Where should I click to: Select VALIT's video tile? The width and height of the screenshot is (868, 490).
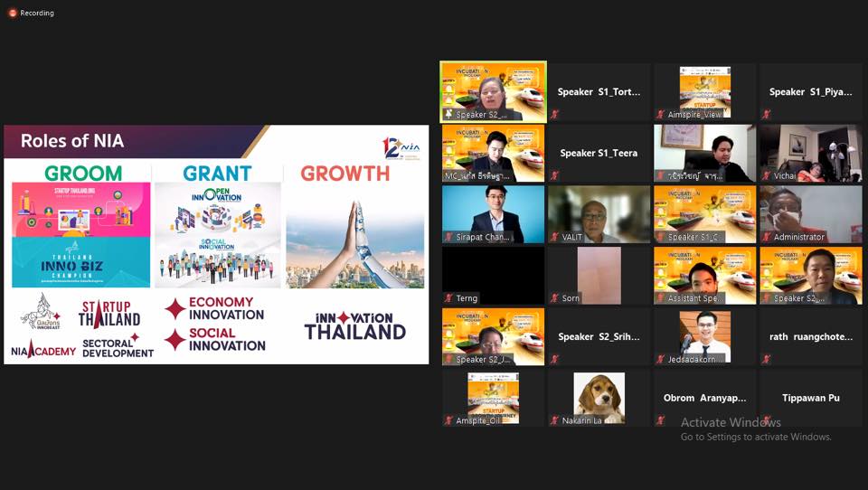click(x=599, y=214)
